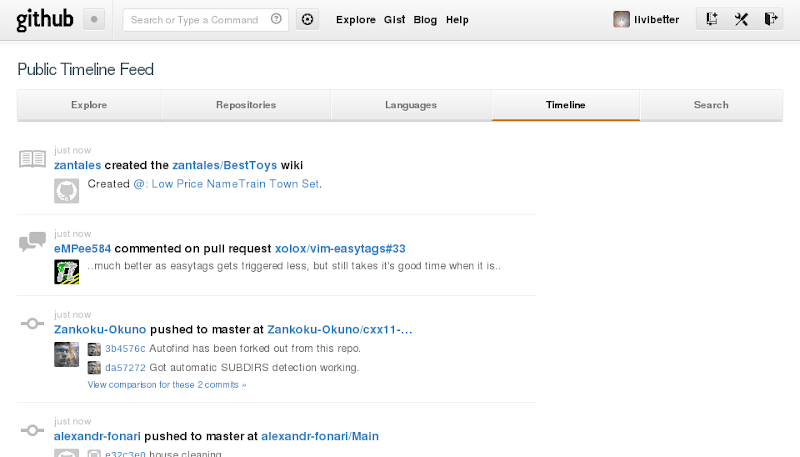Switch to the Explore tab
Viewport: 800px width, 457px height.
click(x=89, y=105)
